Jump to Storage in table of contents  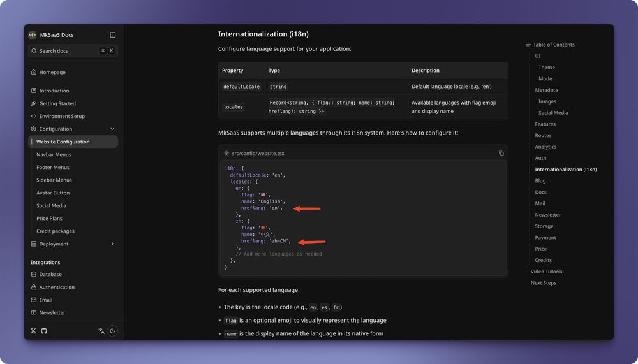pyautogui.click(x=544, y=226)
